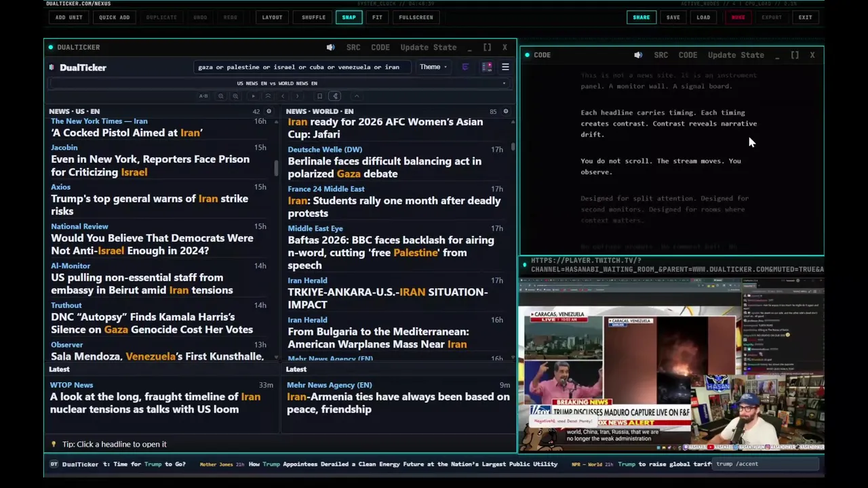Click ADD UNIT button
The image size is (868, 488).
pyautogui.click(x=69, y=17)
